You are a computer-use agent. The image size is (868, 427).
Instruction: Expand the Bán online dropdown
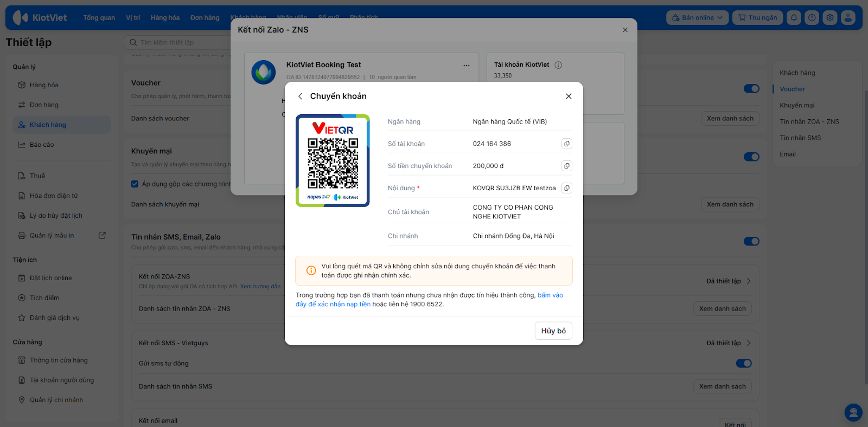click(697, 17)
